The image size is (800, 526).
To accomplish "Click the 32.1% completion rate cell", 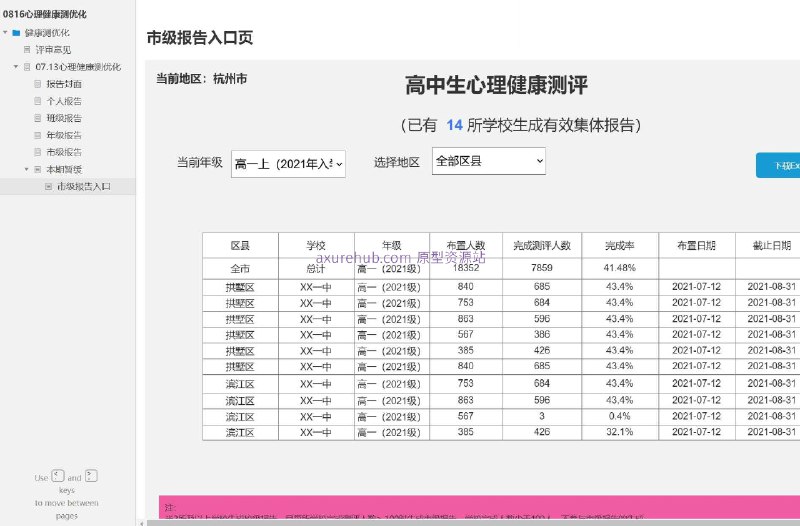I will click(x=620, y=432).
